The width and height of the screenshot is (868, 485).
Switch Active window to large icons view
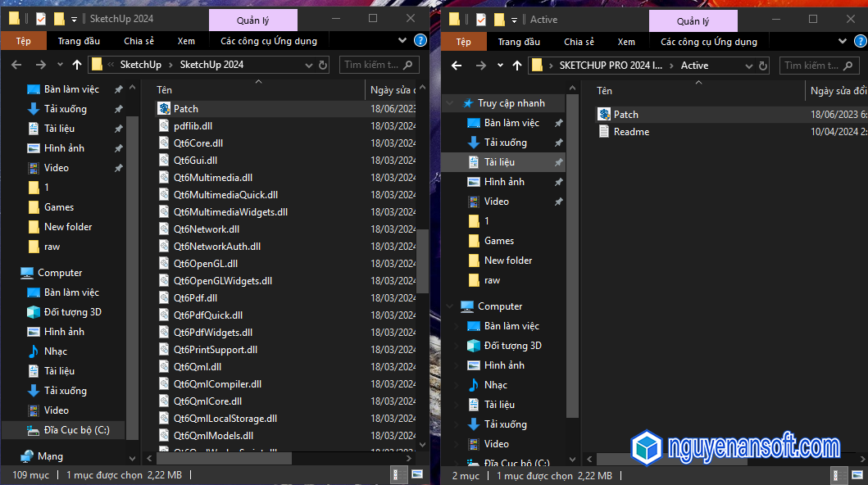(x=857, y=475)
